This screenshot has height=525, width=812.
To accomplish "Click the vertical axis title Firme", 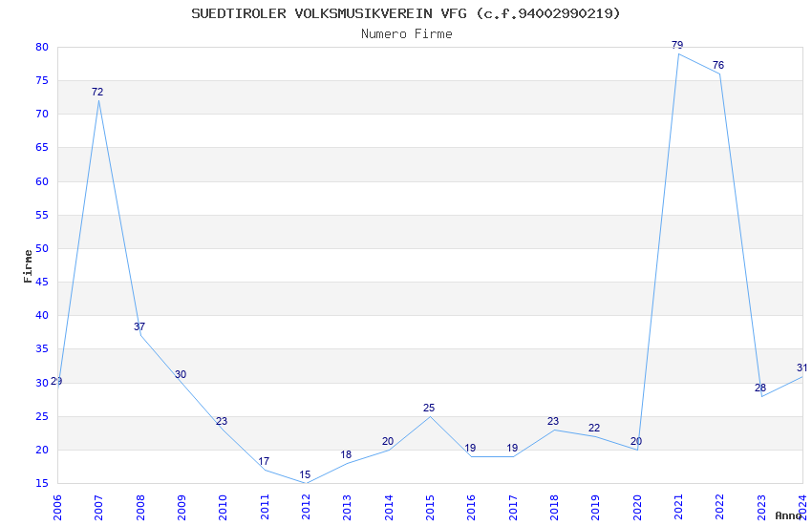I will (x=28, y=266).
